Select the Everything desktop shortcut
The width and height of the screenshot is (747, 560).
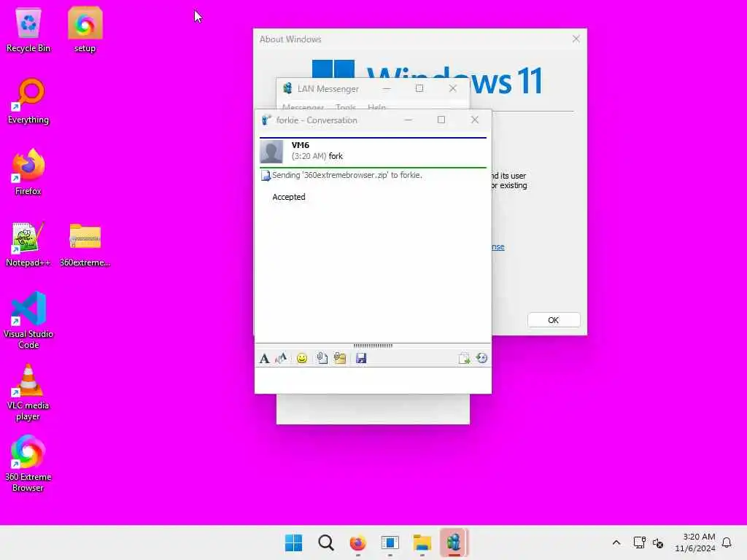(28, 101)
